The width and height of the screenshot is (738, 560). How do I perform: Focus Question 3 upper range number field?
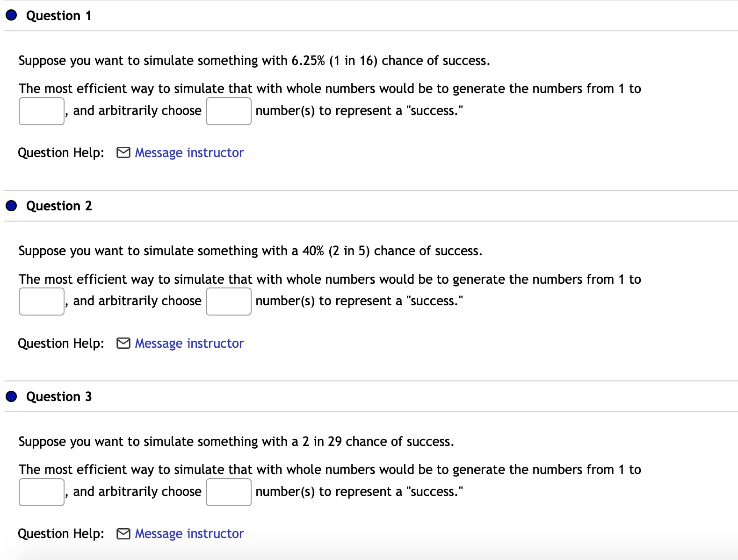[42, 492]
